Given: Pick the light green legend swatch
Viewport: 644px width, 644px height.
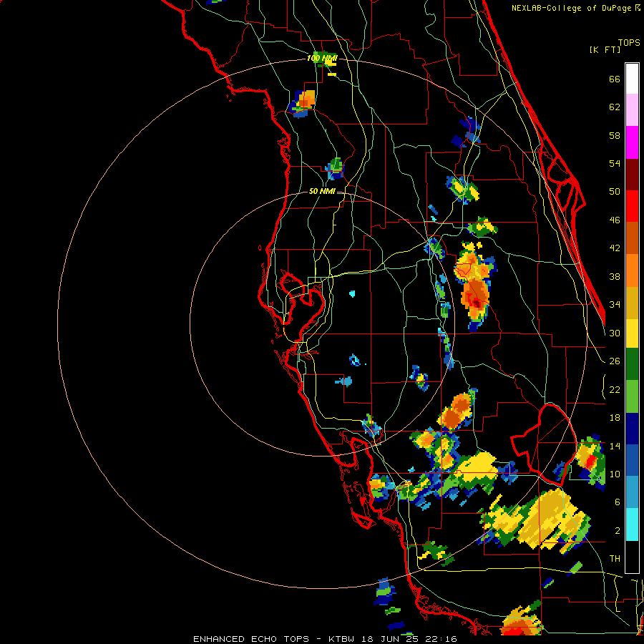Looking at the screenshot, I should tap(632, 396).
